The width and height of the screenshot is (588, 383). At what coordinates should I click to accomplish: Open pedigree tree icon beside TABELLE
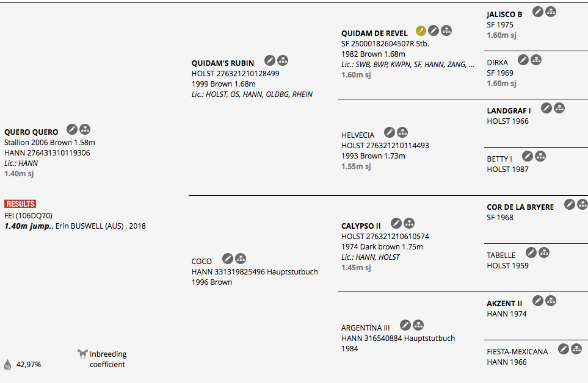tap(544, 253)
